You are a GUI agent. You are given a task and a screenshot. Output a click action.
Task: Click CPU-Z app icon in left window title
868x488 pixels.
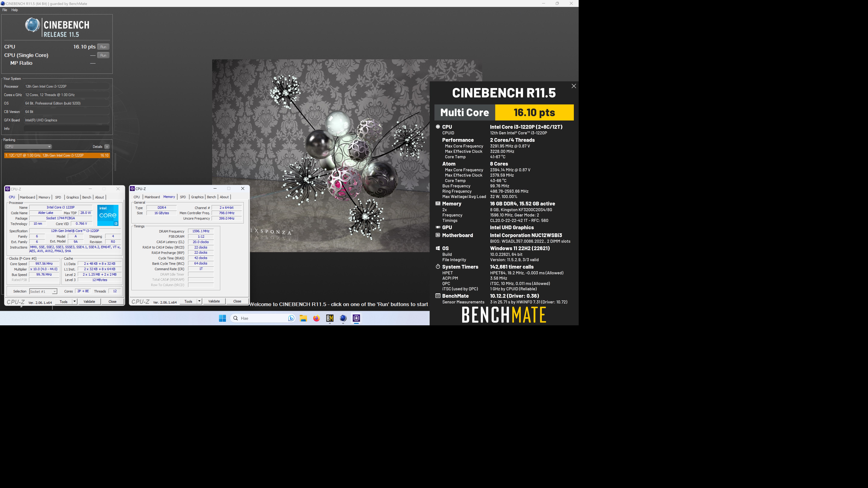8,189
